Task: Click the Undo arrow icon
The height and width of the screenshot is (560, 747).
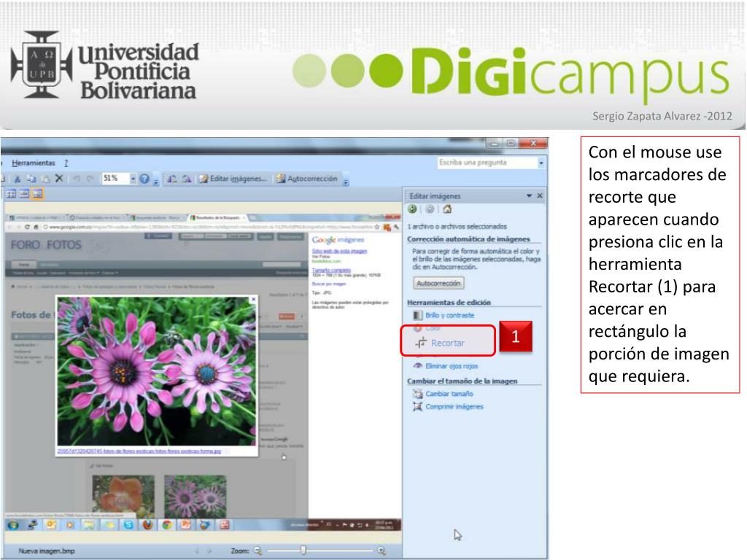Action: tap(76, 179)
